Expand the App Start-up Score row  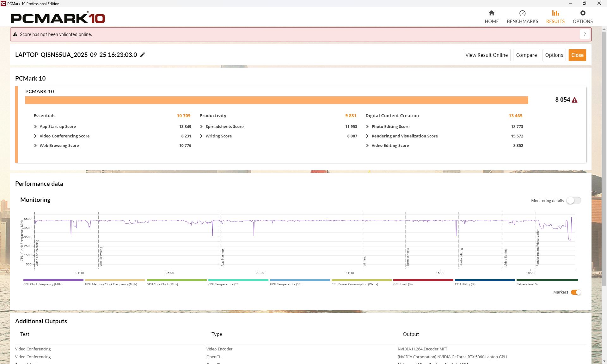35,127
